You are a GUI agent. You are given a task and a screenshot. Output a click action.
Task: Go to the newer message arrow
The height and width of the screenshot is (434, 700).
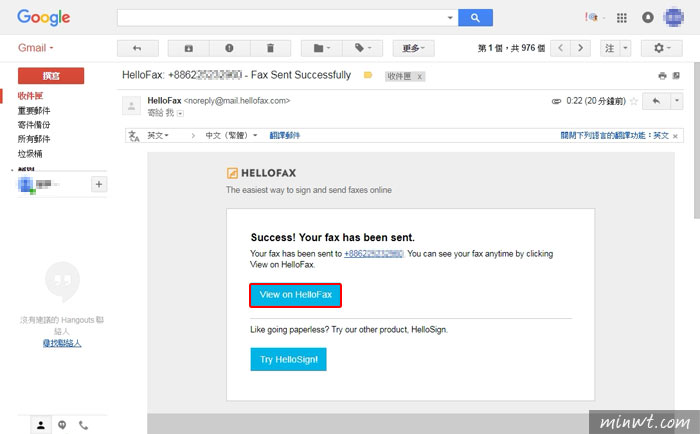(x=561, y=48)
